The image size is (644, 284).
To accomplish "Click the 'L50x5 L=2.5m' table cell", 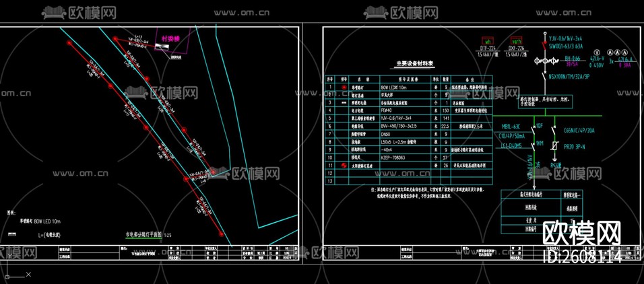I will coord(405,141).
